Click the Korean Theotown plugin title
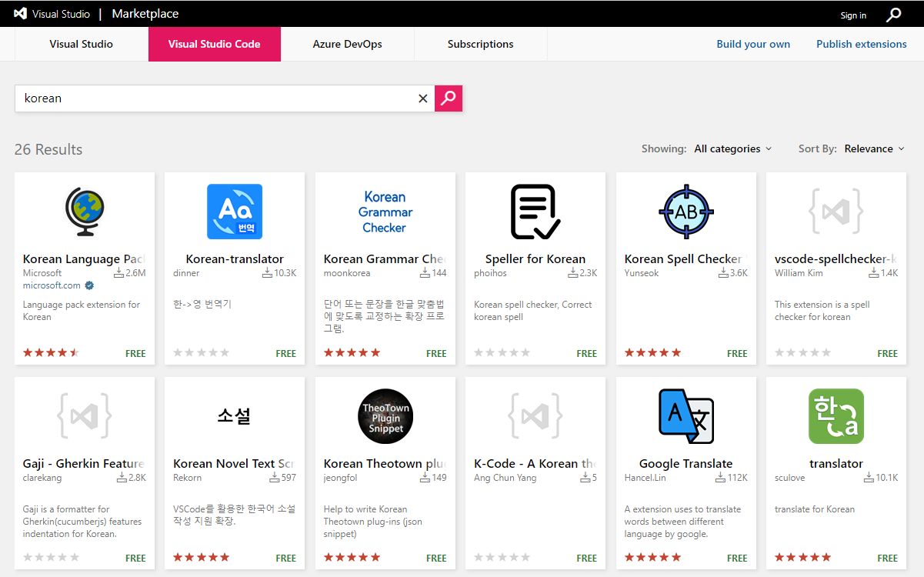The width and height of the screenshot is (924, 577). 385,464
